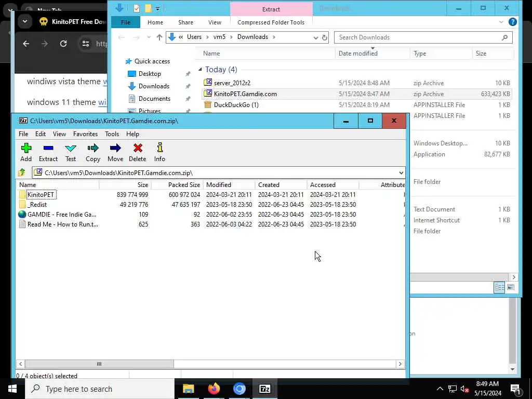The height and width of the screenshot is (399, 532).
Task: Select the KinitoPET folder in the archive
Action: [37, 195]
